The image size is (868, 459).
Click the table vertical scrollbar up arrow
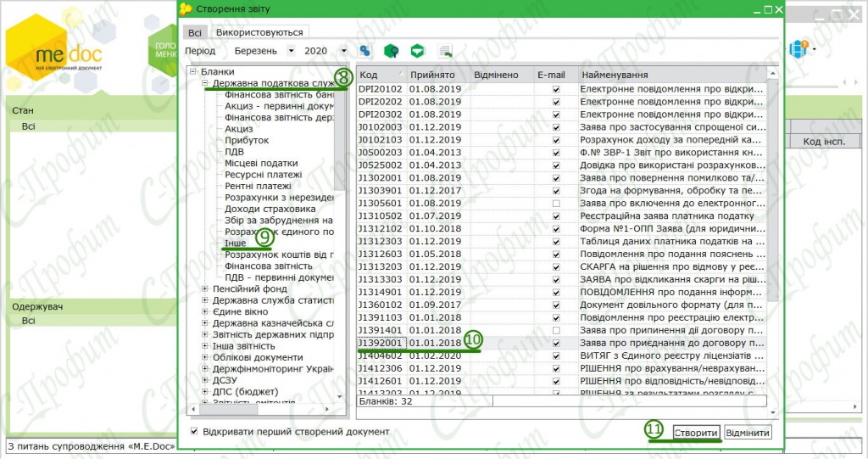coord(773,74)
